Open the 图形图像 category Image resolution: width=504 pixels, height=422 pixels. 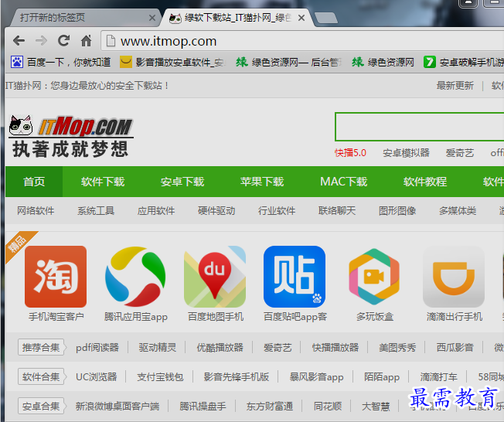[x=397, y=211]
